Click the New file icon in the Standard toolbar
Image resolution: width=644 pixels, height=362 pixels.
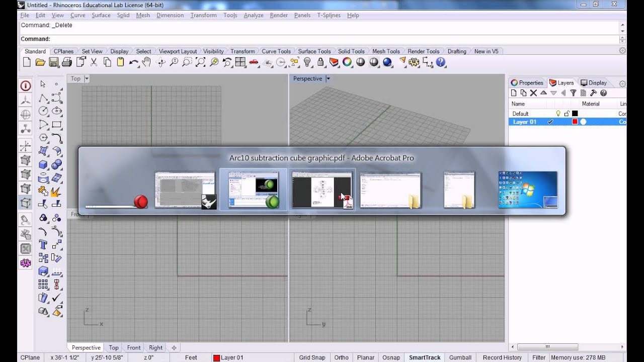27,62
